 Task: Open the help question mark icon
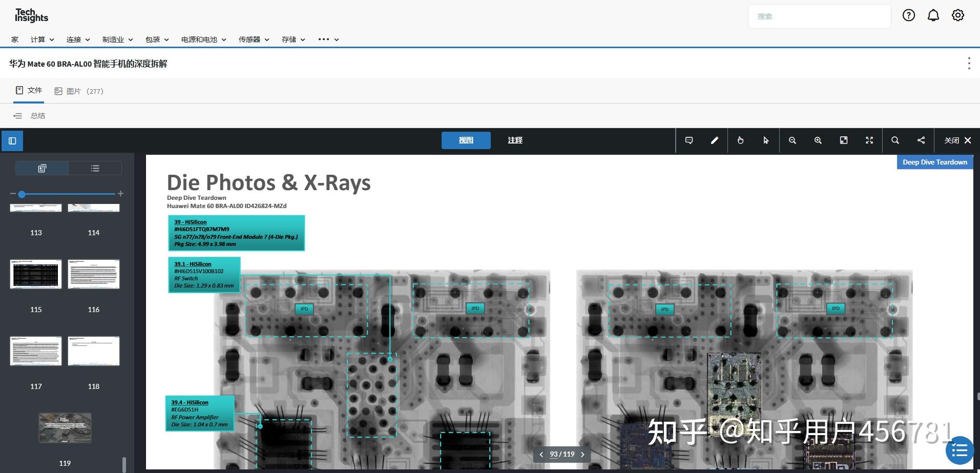click(x=908, y=15)
